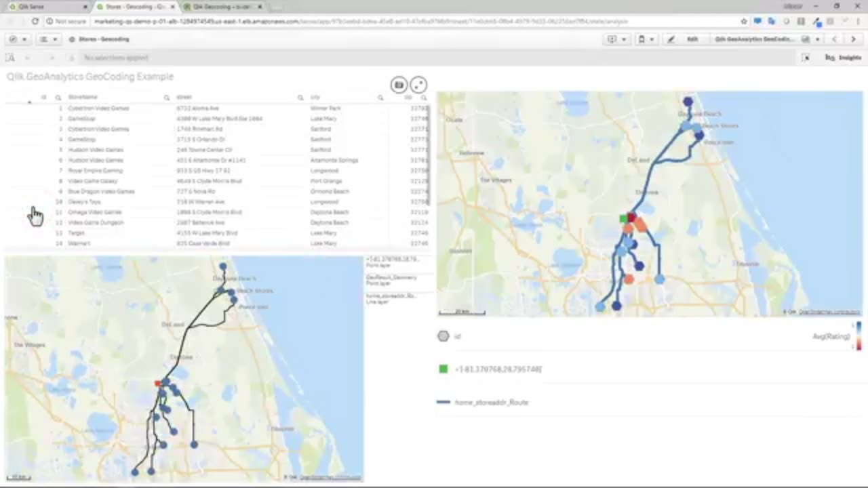The height and width of the screenshot is (488, 868).
Task: Search in the StoreName column
Action: pos(167,98)
